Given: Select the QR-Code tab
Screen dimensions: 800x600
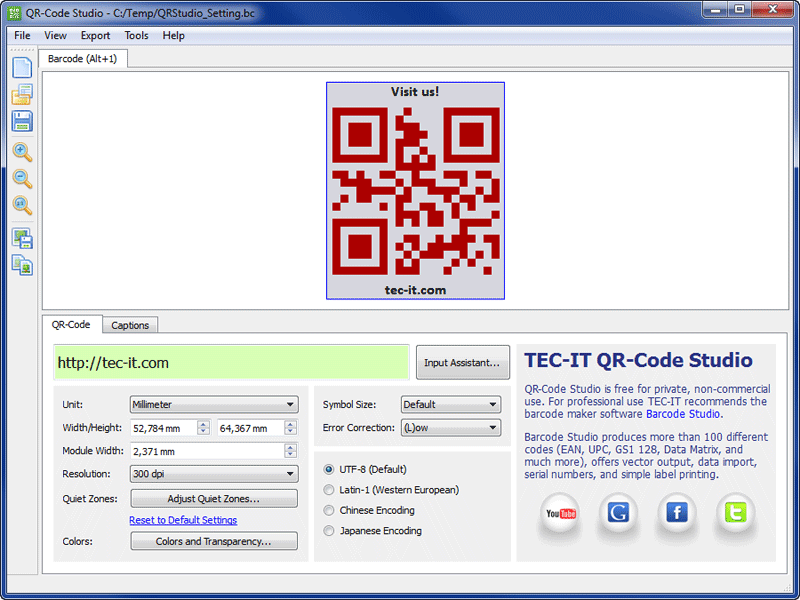Looking at the screenshot, I should click(x=71, y=324).
